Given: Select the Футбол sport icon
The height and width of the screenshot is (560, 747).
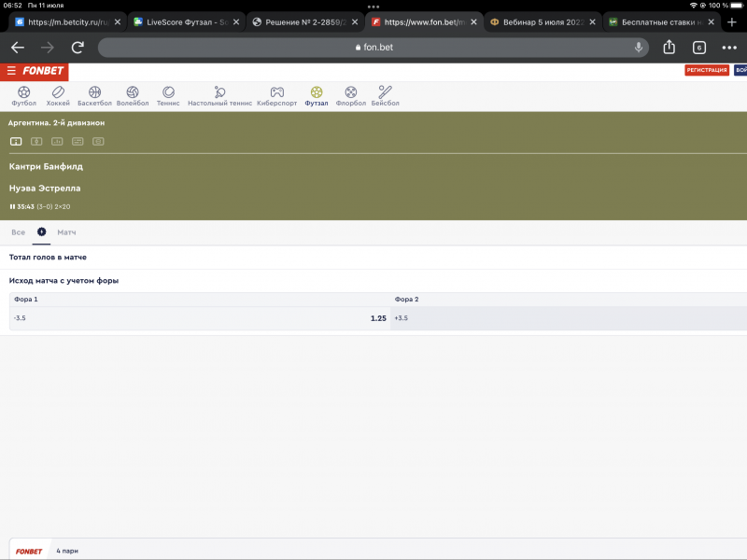Looking at the screenshot, I should click(23, 95).
